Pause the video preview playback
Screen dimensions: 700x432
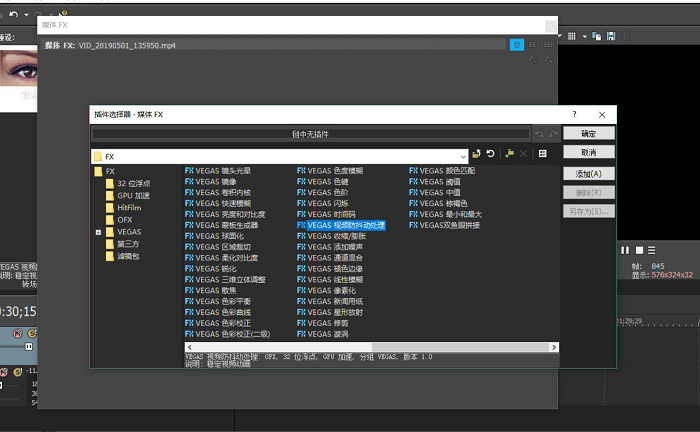tap(625, 250)
